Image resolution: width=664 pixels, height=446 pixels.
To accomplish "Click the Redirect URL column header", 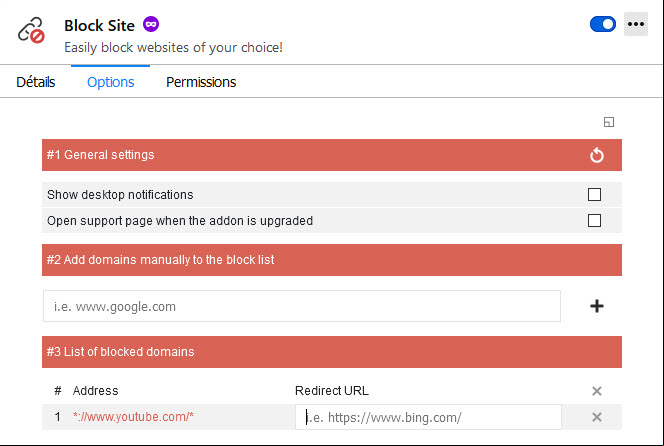I will click(332, 391).
